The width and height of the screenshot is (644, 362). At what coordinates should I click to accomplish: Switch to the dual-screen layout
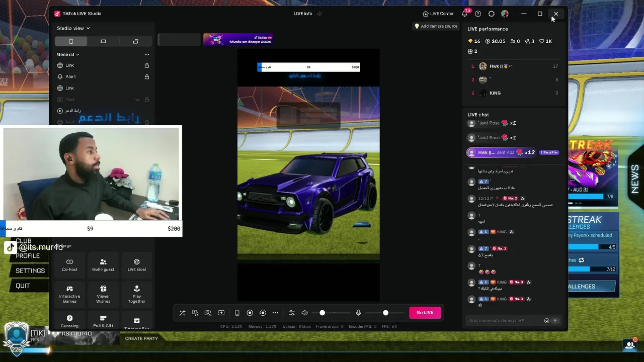pyautogui.click(x=135, y=41)
